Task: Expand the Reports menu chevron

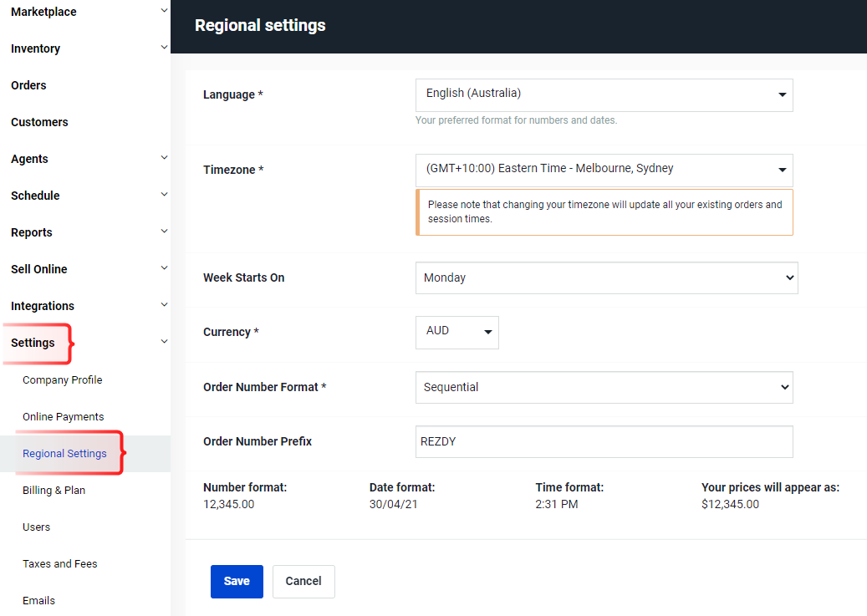Action: click(x=164, y=232)
